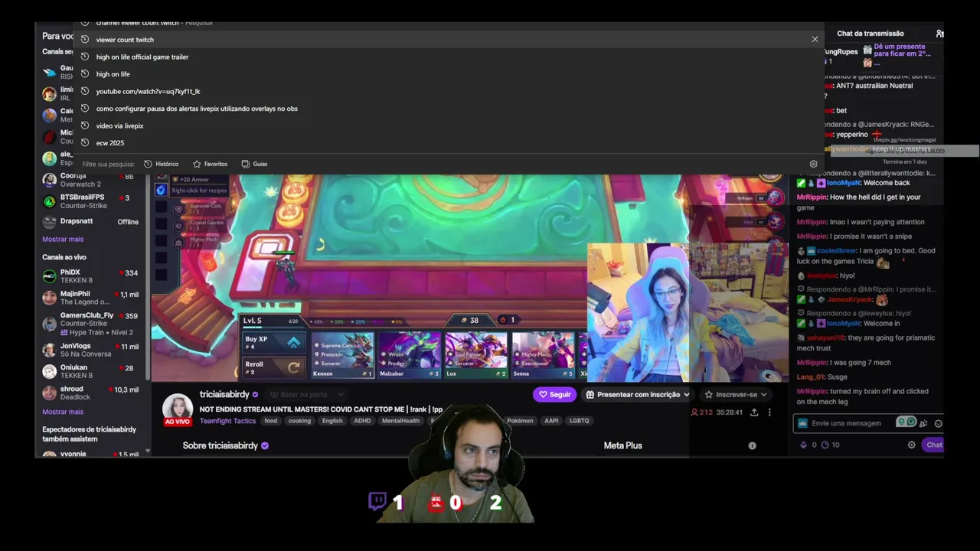Select 'high on life official game trailer' suggestion
Viewport: 980px width, 551px height.
point(448,57)
